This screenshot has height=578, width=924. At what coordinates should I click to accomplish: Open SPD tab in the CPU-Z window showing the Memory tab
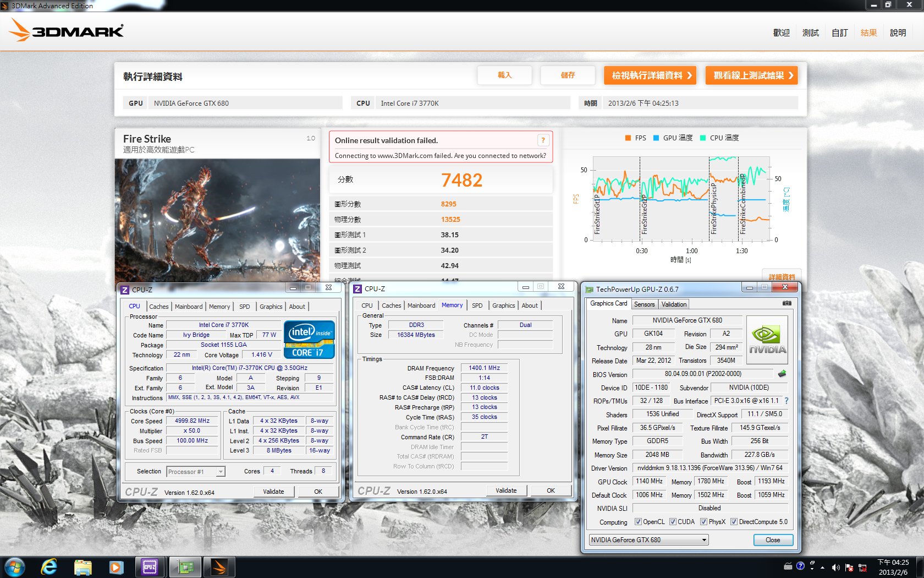tap(477, 306)
